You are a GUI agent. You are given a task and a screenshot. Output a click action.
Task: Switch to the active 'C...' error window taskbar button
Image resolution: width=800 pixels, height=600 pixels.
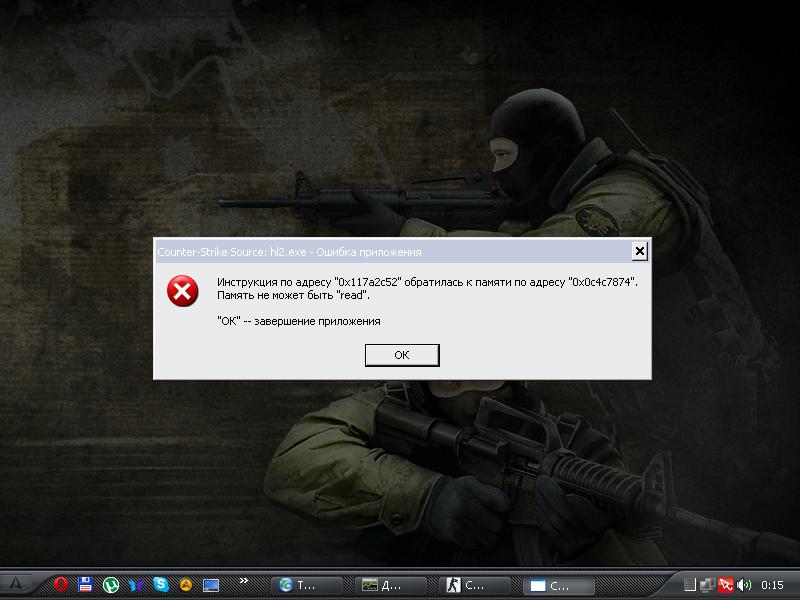(x=559, y=585)
